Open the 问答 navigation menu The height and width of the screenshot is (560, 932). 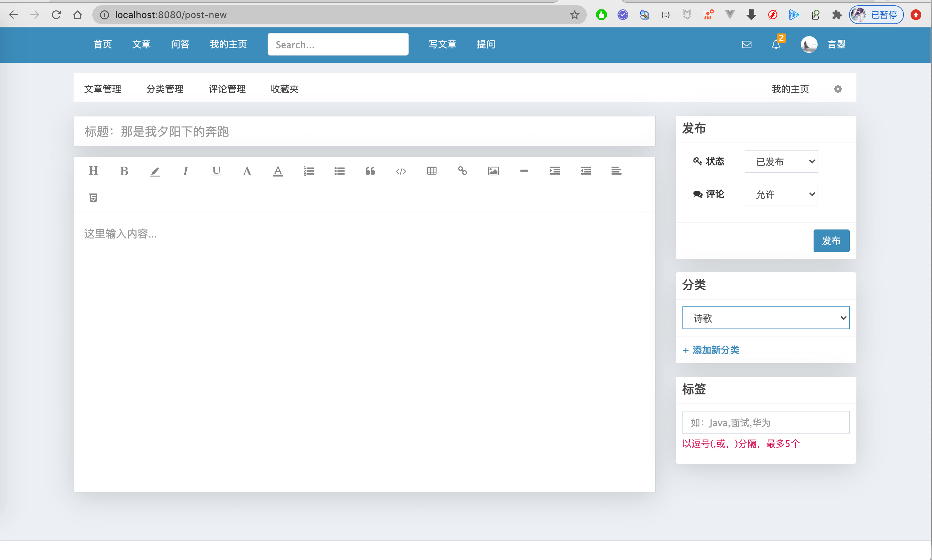point(180,44)
